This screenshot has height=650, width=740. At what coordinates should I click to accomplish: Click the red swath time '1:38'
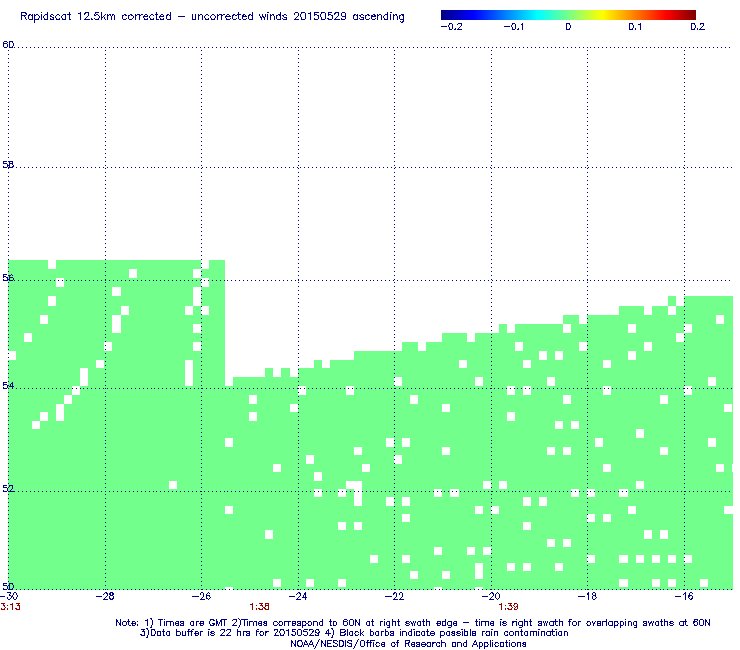coord(259,607)
